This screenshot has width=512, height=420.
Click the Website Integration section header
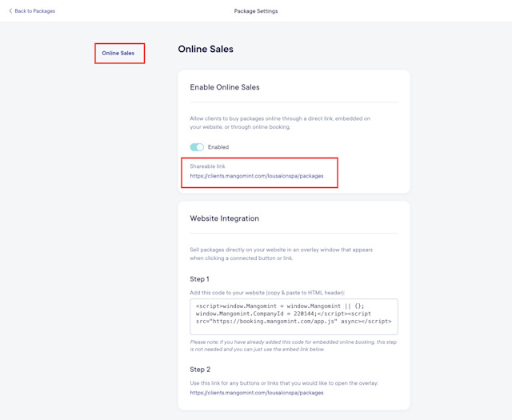[224, 218]
